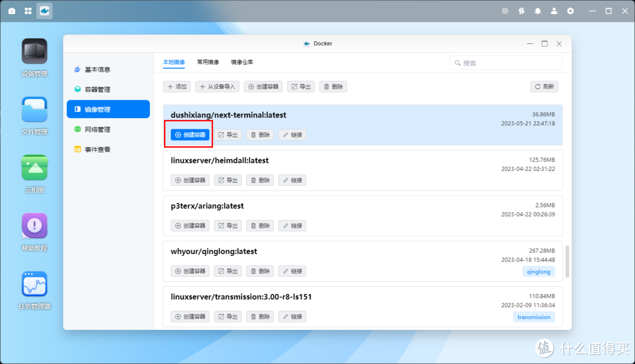Open 事件查看 in the Docker sidebar

[108, 149]
